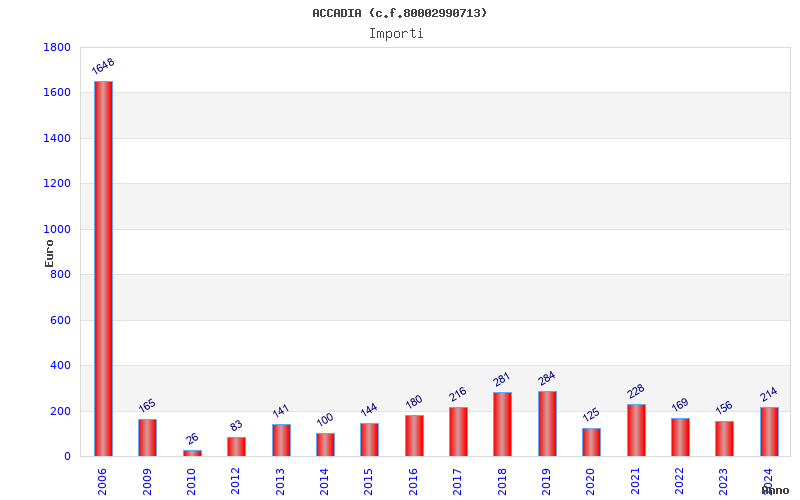
Task: Click the x-axis year label 2009
Action: (147, 482)
